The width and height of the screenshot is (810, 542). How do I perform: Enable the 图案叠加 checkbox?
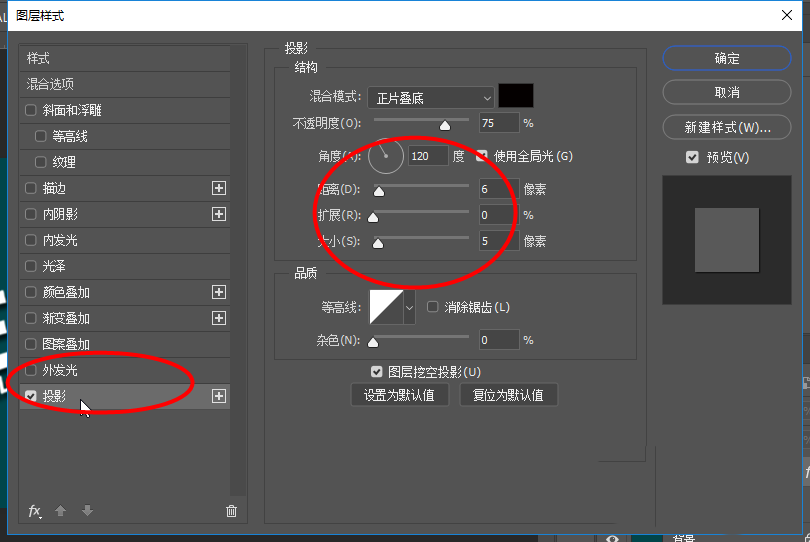(30, 344)
